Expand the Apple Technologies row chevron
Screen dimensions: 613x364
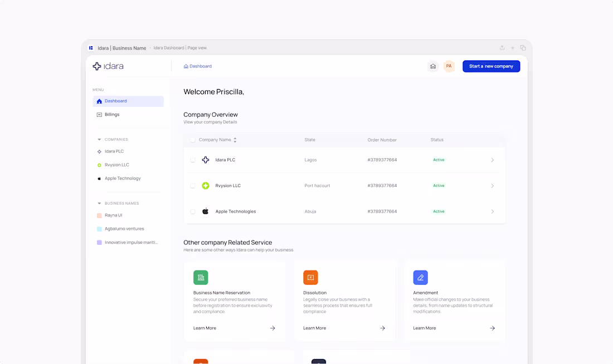492,211
